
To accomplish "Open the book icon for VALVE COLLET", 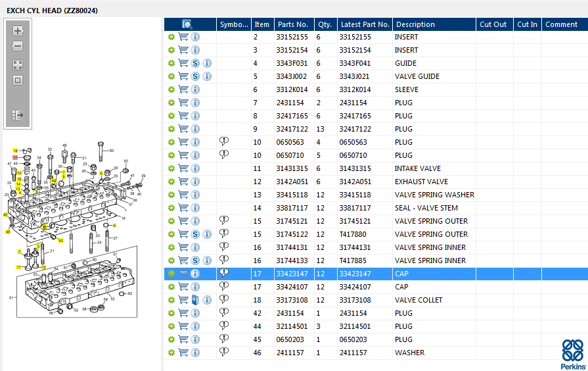I will pyautogui.click(x=195, y=300).
